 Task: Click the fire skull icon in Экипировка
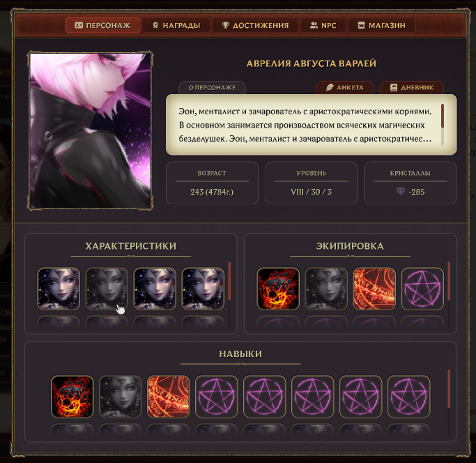pyautogui.click(x=278, y=289)
